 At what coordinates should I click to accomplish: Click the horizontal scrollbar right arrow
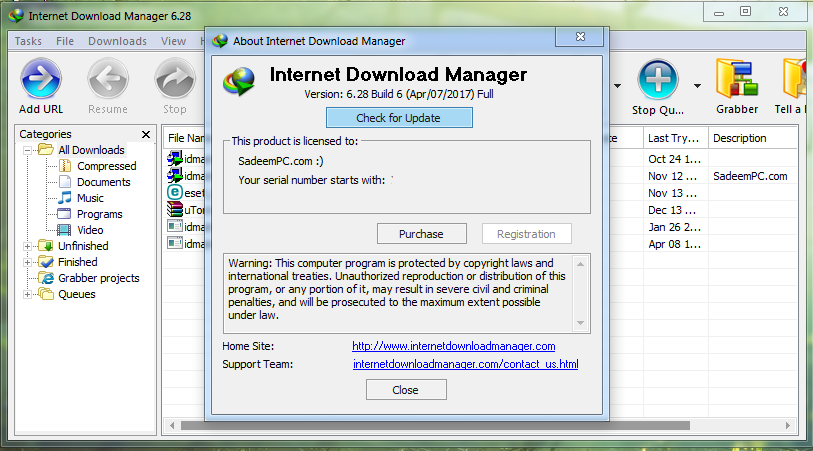pos(788,426)
